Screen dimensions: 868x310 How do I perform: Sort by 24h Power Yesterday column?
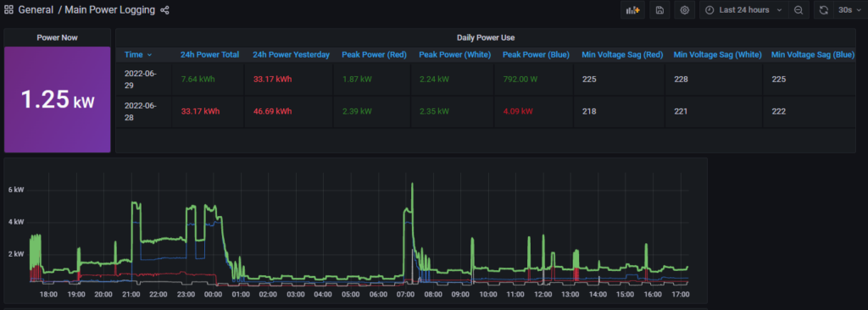tap(292, 54)
